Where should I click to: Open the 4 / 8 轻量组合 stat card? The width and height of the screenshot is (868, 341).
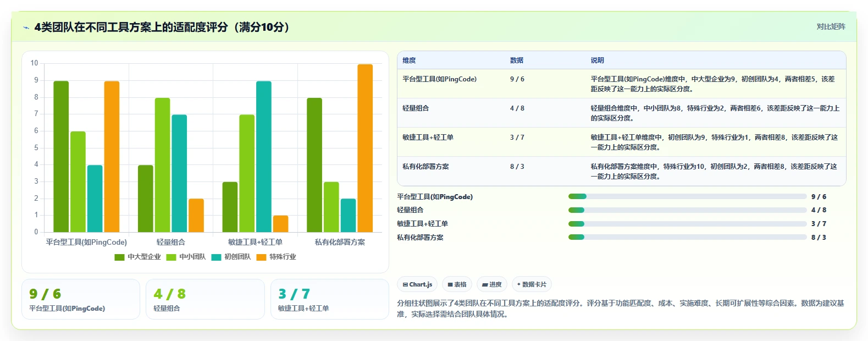point(205,299)
